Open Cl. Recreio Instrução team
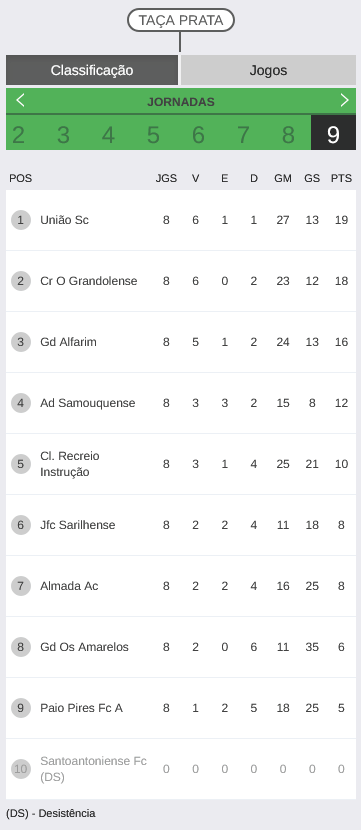Viewport: 361px width, 830px height. coord(70,464)
